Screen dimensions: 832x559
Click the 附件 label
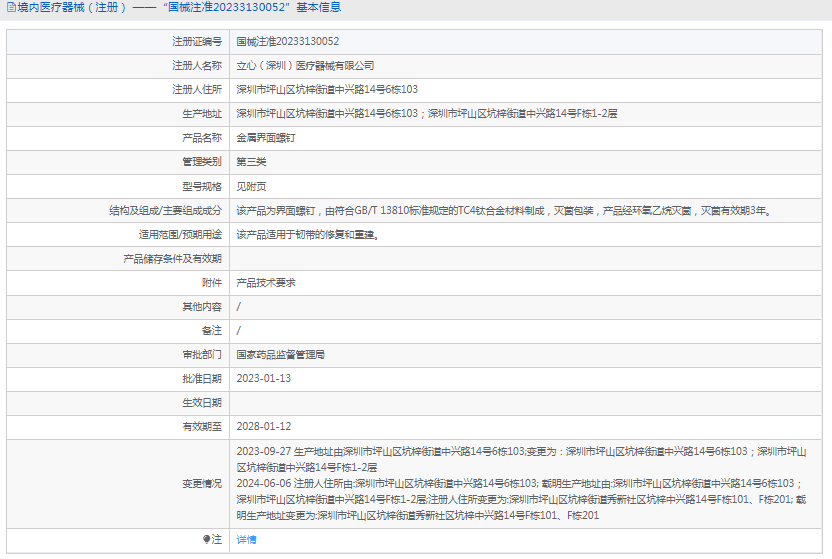click(x=212, y=283)
